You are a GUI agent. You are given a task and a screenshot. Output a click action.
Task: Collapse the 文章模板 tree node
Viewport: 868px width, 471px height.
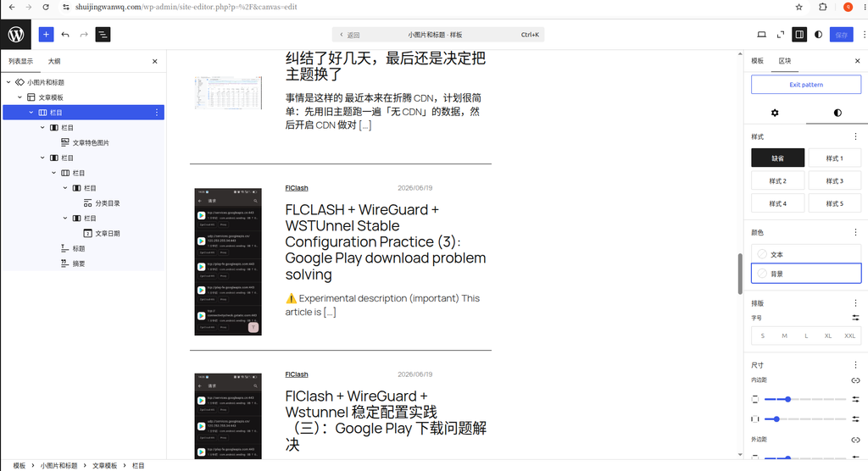point(20,97)
